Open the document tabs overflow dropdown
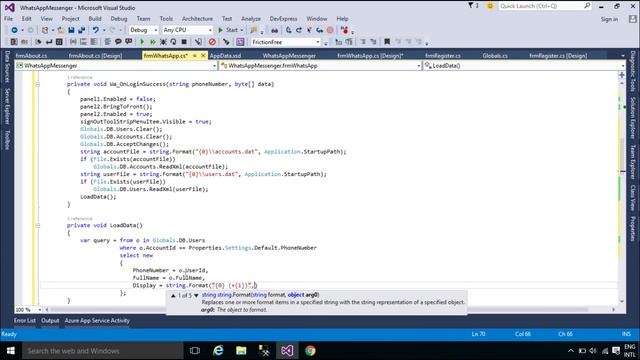Image resolution: width=640 pixels, height=360 pixels. click(623, 56)
